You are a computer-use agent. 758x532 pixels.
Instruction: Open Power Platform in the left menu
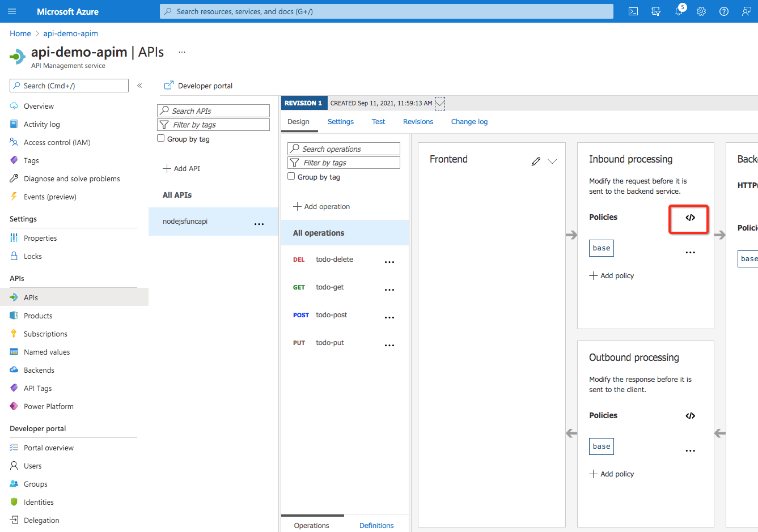(48, 406)
